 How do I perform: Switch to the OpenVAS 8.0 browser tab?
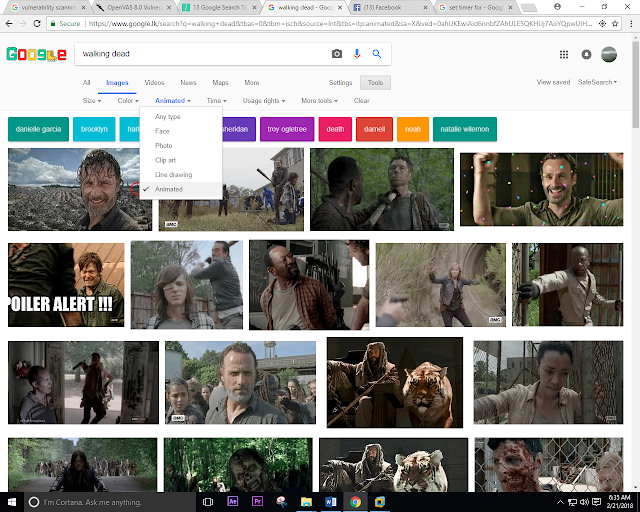tap(134, 7)
